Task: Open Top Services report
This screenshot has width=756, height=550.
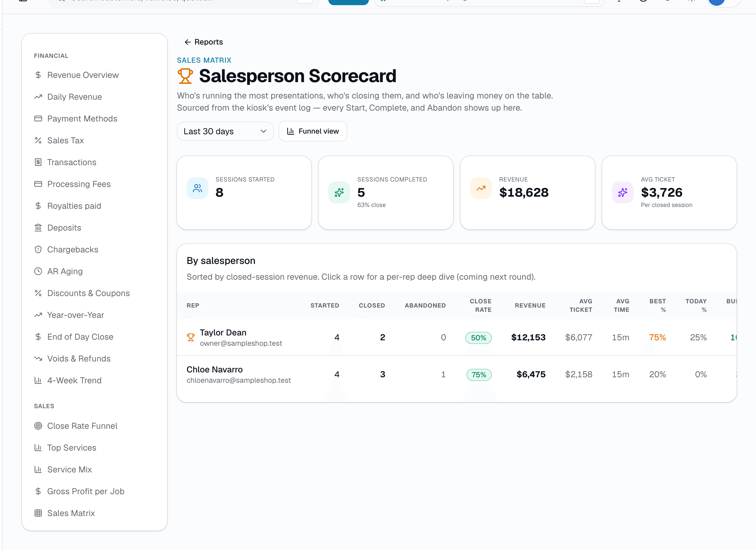Action: [71, 448]
